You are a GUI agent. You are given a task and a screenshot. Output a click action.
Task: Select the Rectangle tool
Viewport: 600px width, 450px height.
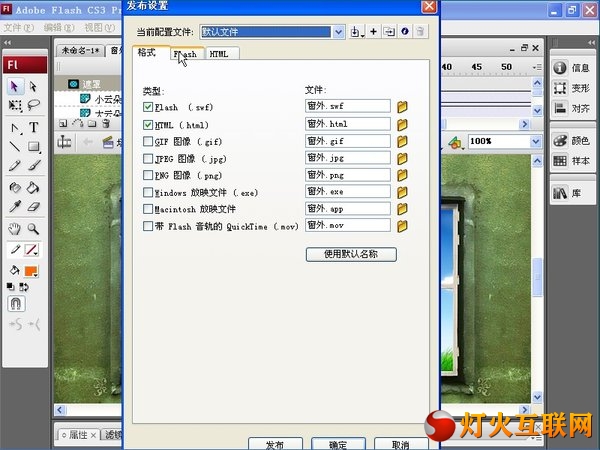point(34,146)
